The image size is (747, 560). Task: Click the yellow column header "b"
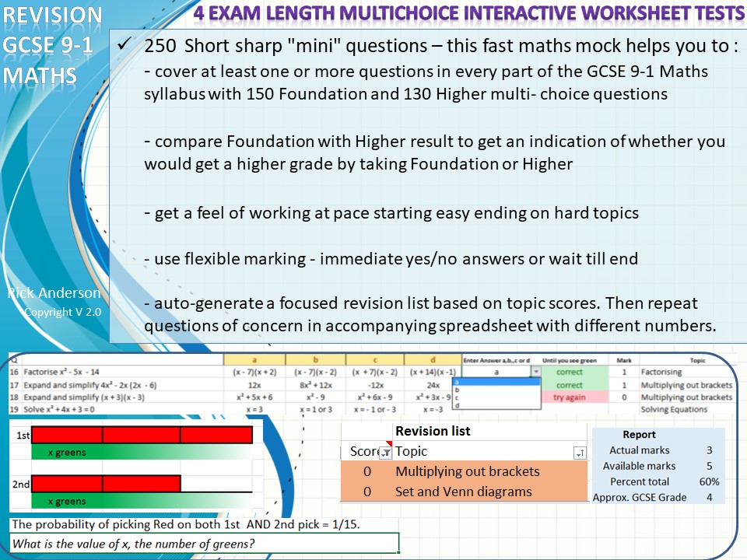315,360
